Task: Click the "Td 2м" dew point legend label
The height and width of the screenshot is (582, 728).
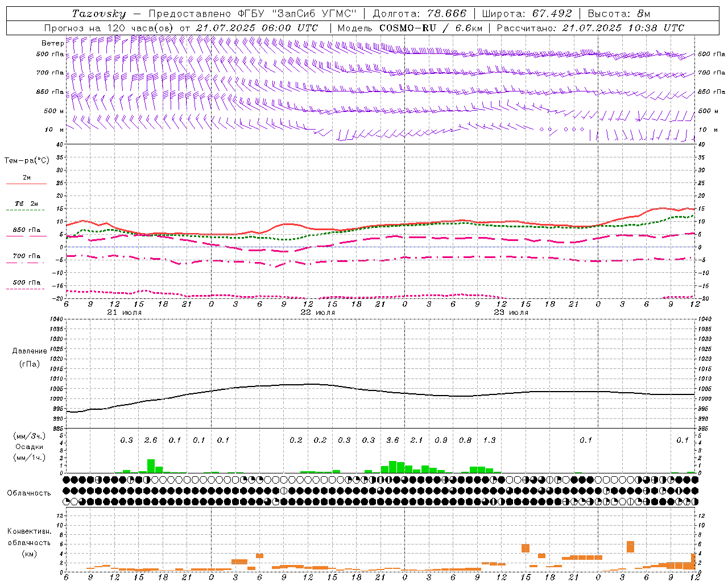Action: pyautogui.click(x=27, y=203)
